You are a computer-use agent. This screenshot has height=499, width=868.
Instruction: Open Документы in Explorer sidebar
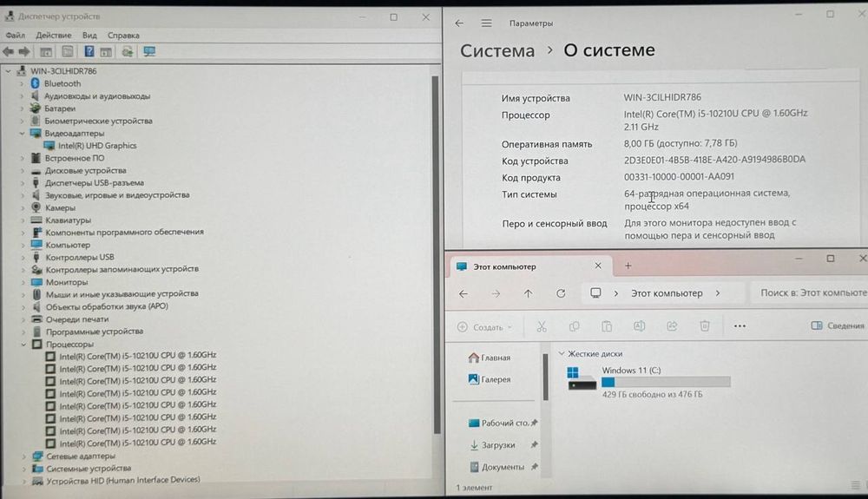point(503,467)
